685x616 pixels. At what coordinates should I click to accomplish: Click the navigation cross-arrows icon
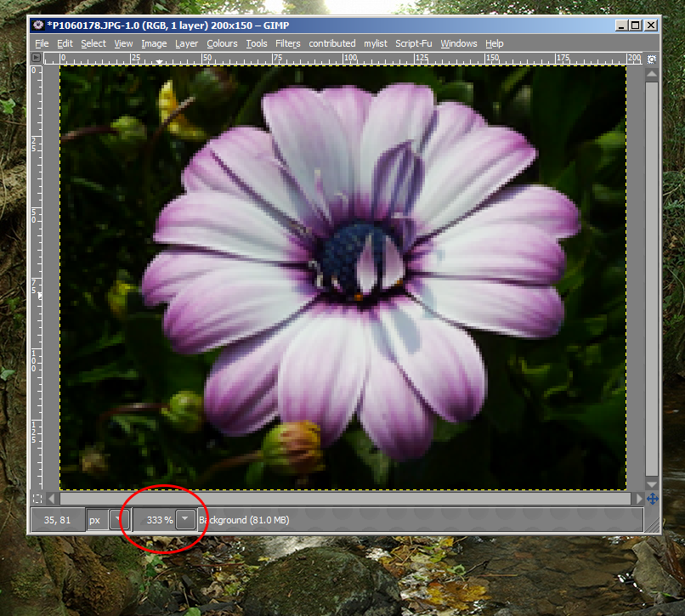652,499
